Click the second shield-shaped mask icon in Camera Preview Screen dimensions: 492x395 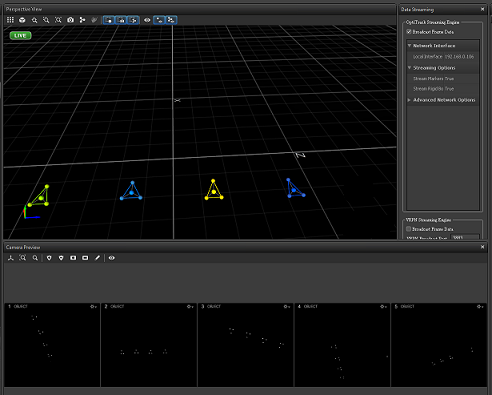point(61,258)
